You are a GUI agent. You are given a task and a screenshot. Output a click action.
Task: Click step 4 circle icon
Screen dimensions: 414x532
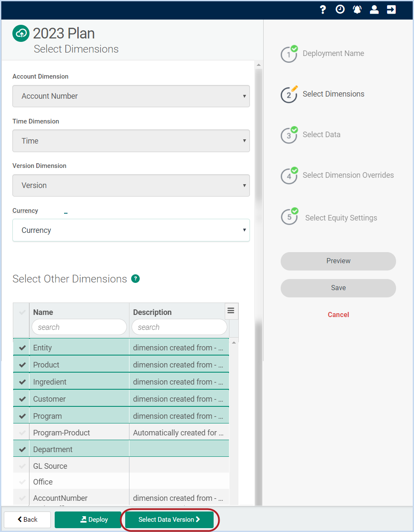click(289, 176)
